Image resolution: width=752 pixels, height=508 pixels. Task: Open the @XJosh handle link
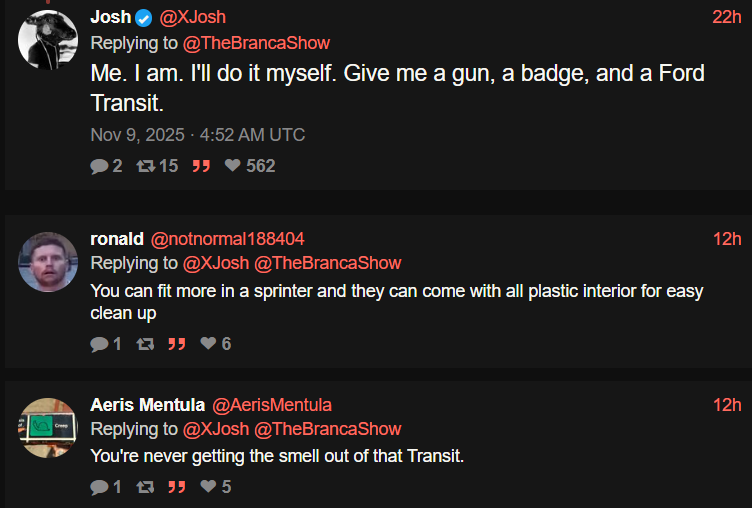point(193,17)
